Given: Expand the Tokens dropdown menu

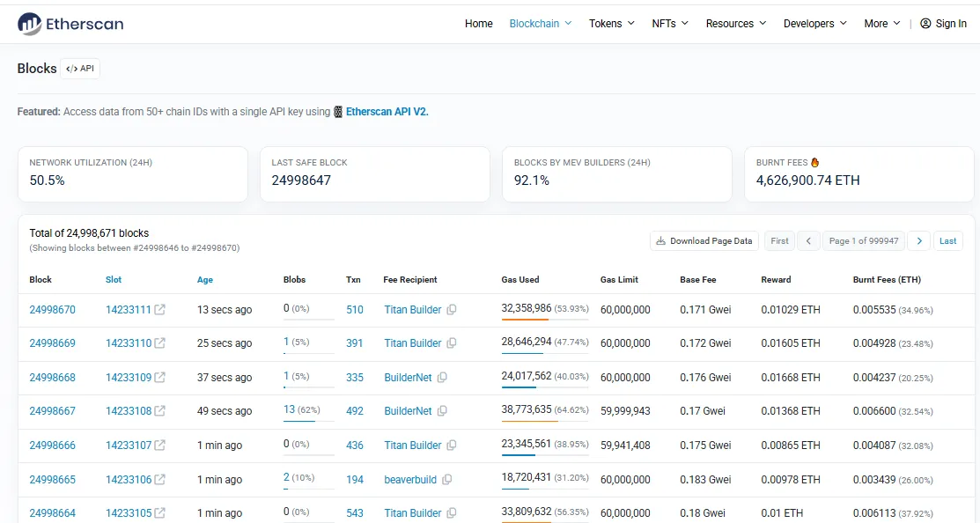Looking at the screenshot, I should (x=611, y=23).
